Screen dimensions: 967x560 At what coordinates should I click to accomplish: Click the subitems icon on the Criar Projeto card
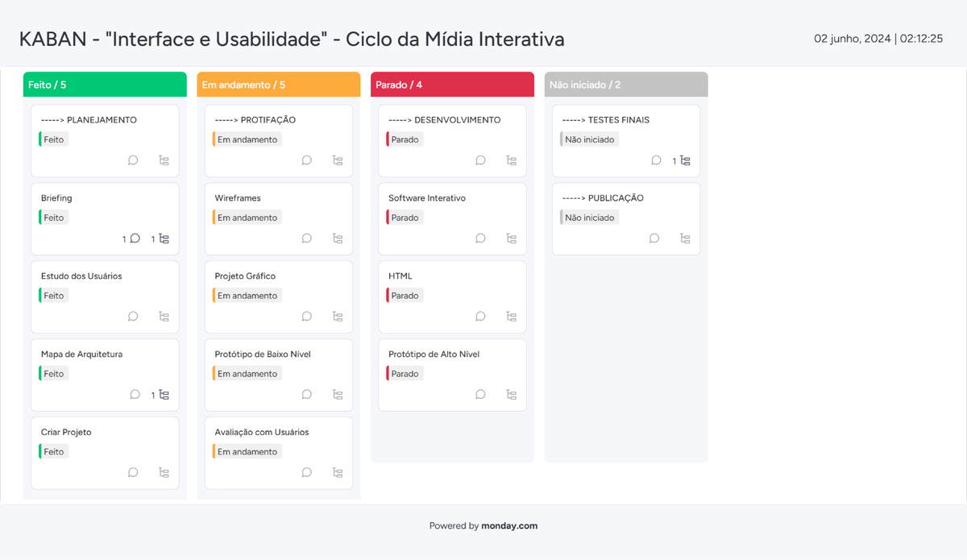(x=164, y=472)
